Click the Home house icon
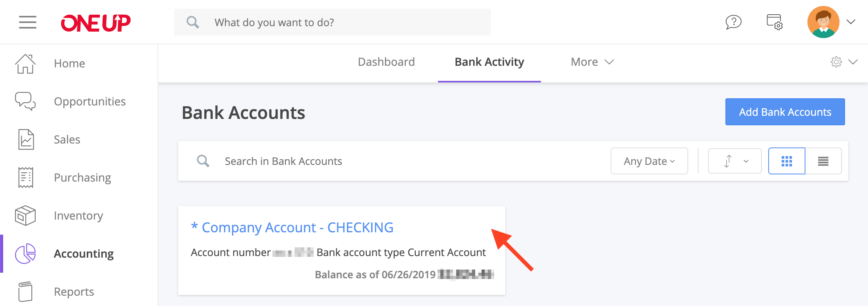 click(x=25, y=63)
